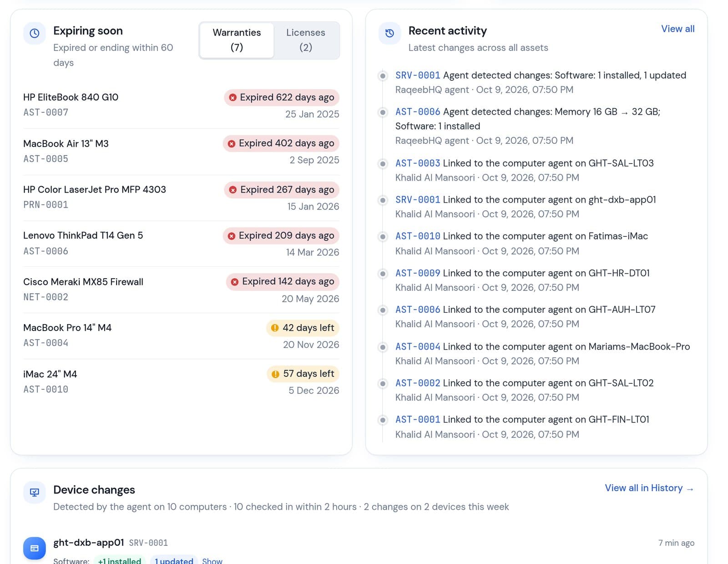Click the red icon in Expired 622 days ago

(x=233, y=97)
